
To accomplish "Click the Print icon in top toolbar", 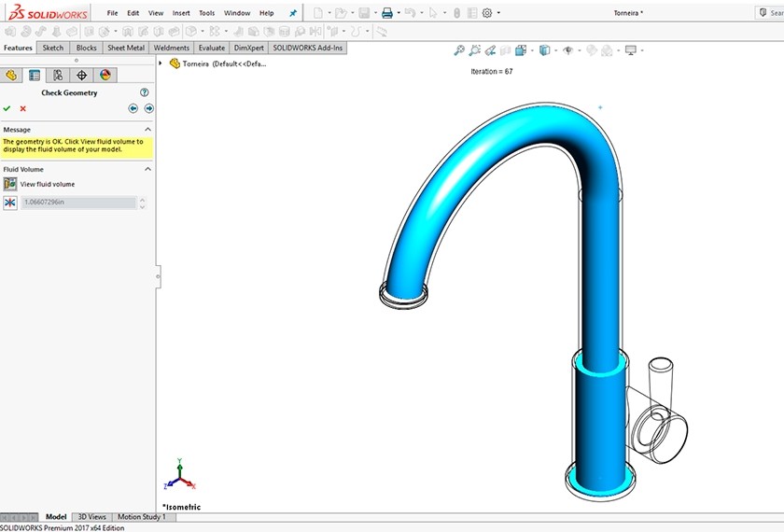I will 386,13.
